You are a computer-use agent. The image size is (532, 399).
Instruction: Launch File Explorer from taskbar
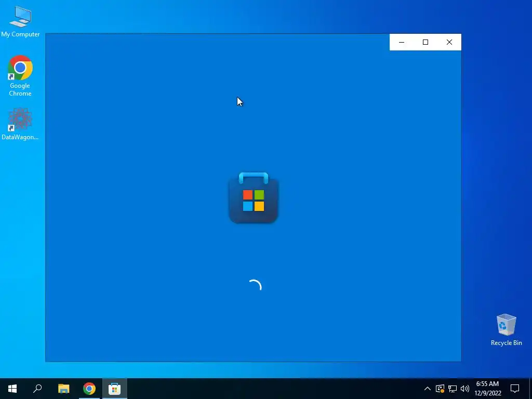coord(63,389)
